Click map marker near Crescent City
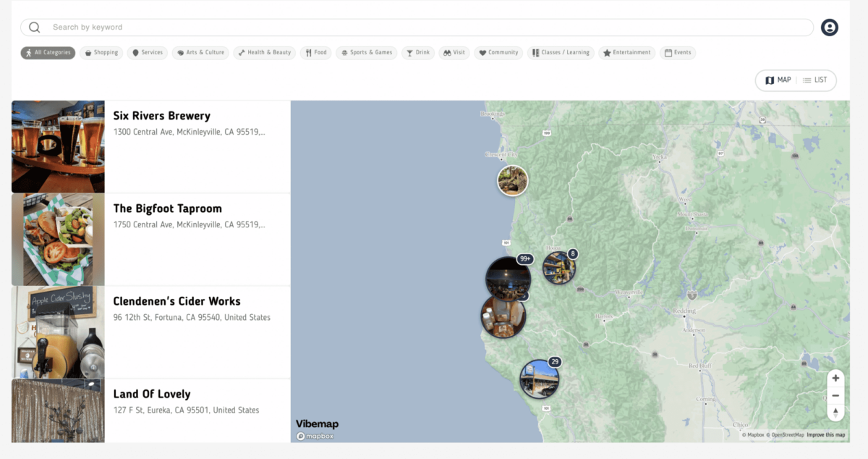The width and height of the screenshot is (868, 459). (x=513, y=180)
